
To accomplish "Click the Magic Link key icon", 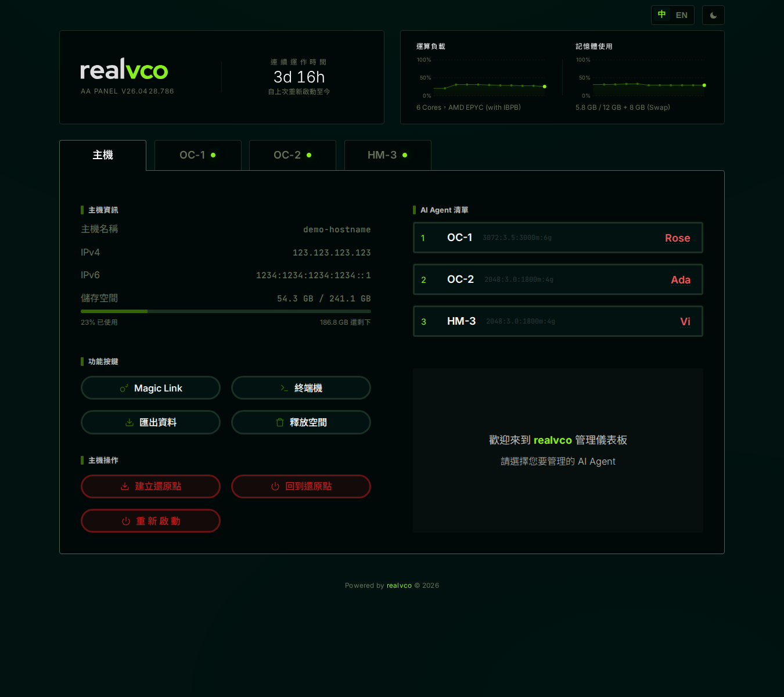I will coord(124,388).
